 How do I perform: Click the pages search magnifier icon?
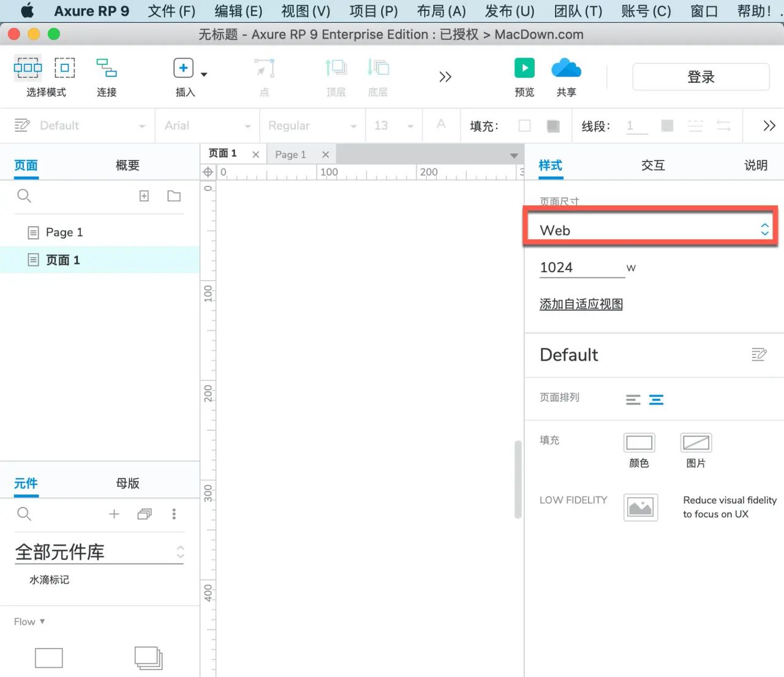tap(24, 196)
